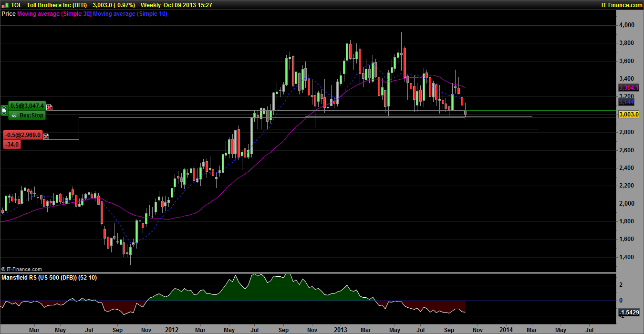The height and width of the screenshot is (334, 644).
Task: Select the green 0.5@3,047.4 order label
Action: pos(27,106)
